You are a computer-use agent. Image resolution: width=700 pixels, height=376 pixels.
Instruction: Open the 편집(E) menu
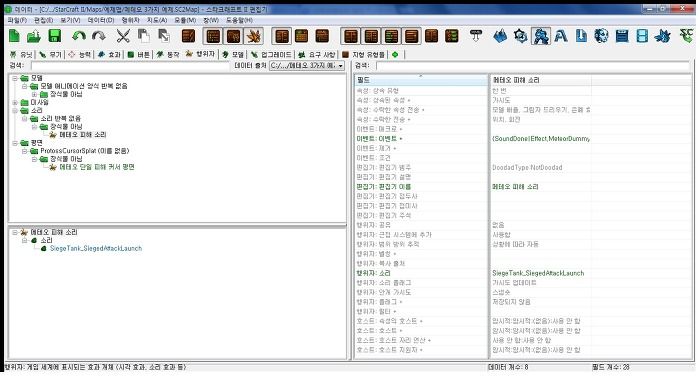pyautogui.click(x=43, y=21)
